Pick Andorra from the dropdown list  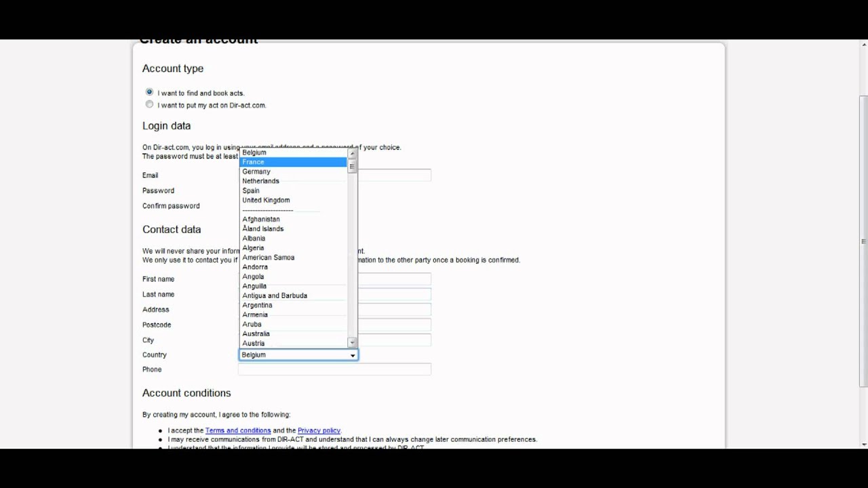coord(294,266)
